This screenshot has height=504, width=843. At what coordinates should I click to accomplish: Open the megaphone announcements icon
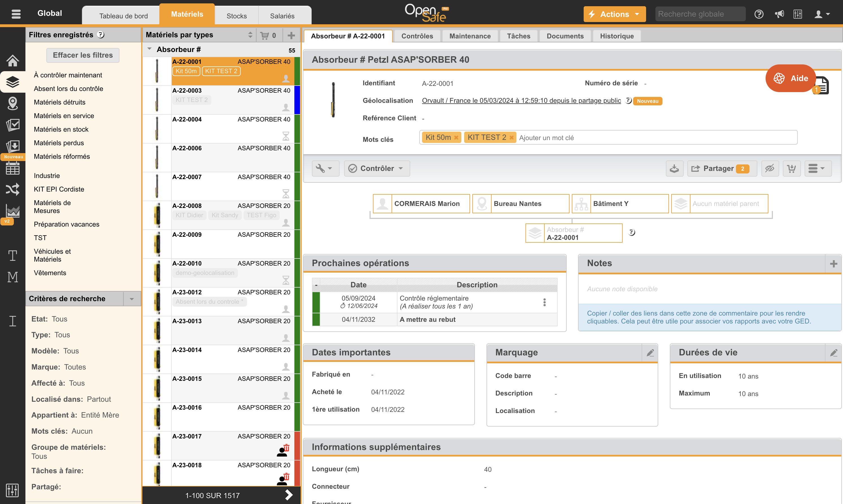[x=779, y=14]
